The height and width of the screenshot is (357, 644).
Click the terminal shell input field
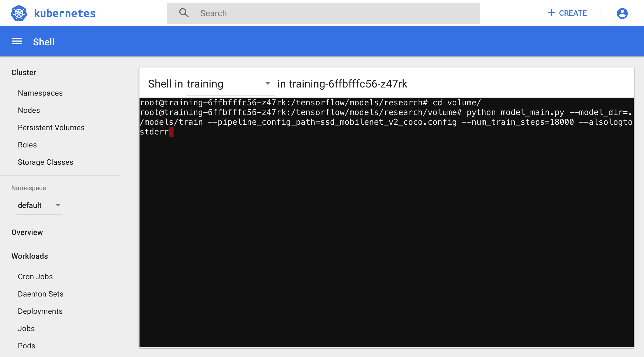tap(171, 132)
